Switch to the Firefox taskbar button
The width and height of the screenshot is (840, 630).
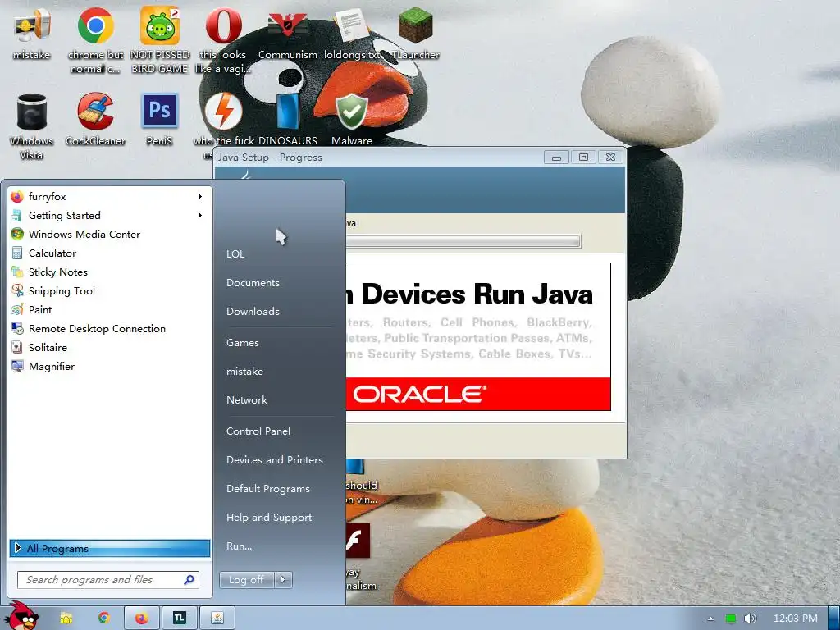coord(141,619)
